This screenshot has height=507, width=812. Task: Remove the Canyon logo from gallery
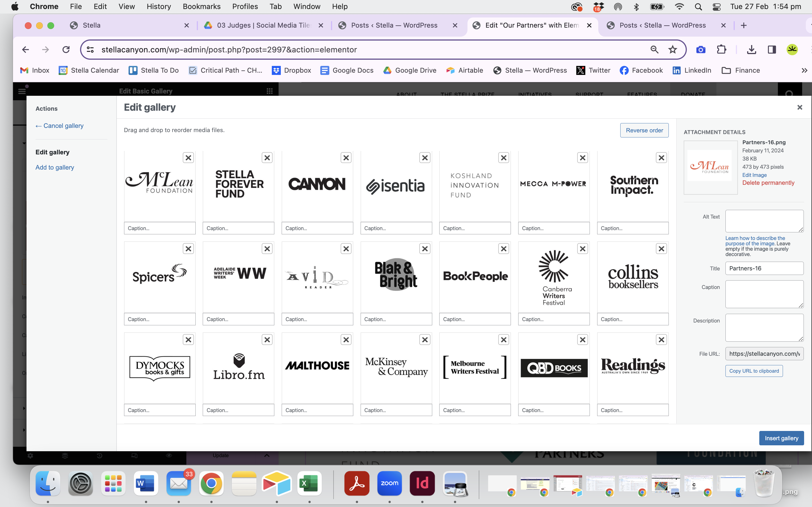(346, 158)
